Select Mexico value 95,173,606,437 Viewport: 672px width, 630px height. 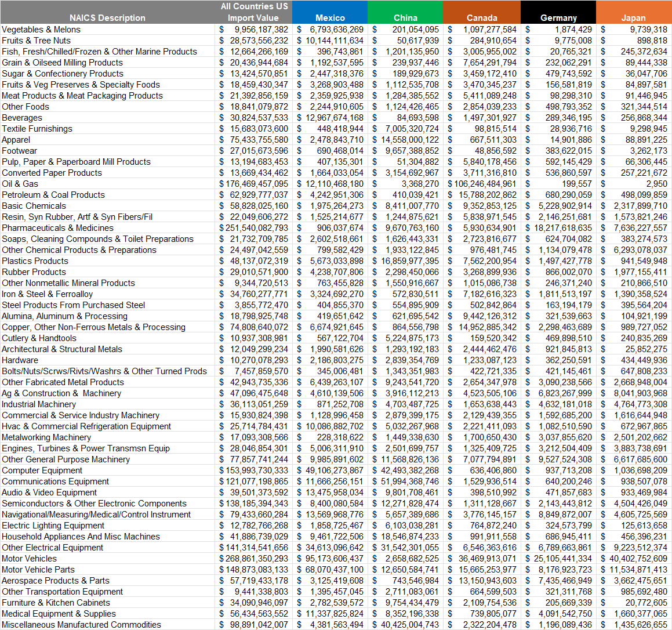tap(330, 559)
